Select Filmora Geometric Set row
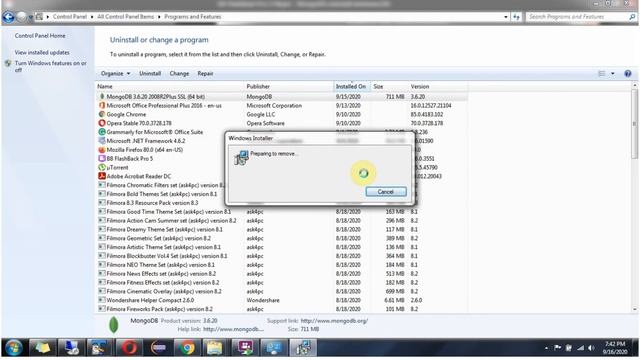 click(x=282, y=238)
